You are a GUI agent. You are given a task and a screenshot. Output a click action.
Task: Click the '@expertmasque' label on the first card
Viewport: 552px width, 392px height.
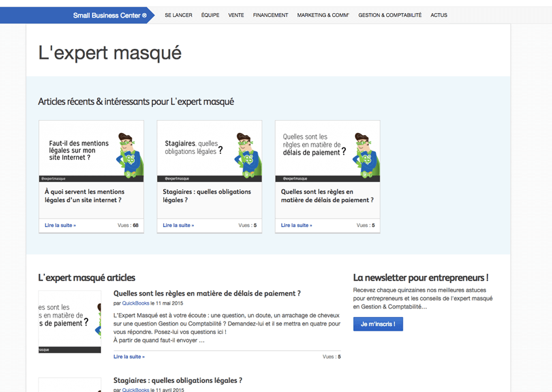[x=54, y=179]
